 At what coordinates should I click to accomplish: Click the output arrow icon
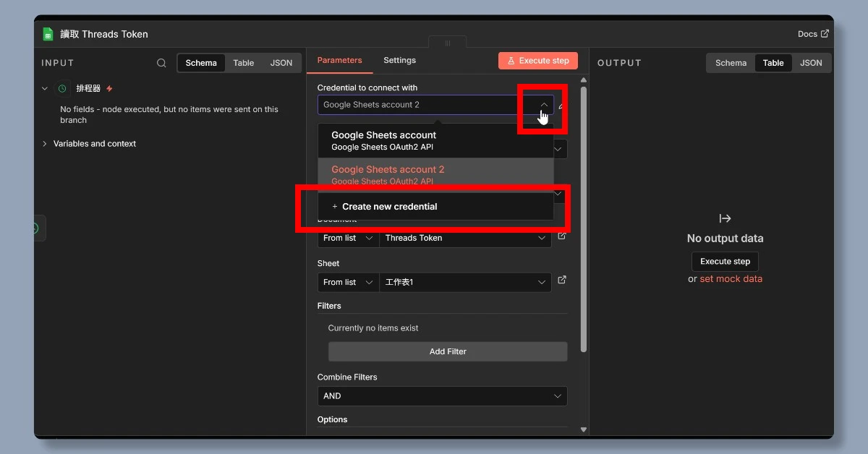click(x=725, y=218)
